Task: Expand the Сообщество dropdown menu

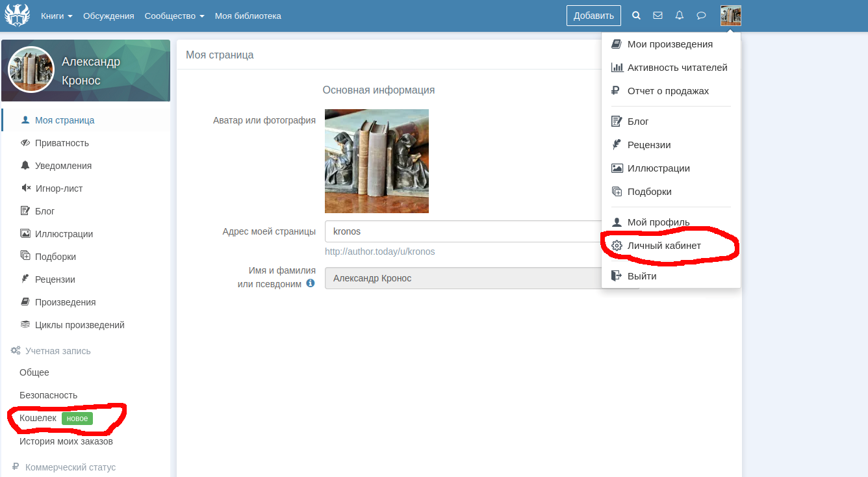Action: [x=174, y=16]
